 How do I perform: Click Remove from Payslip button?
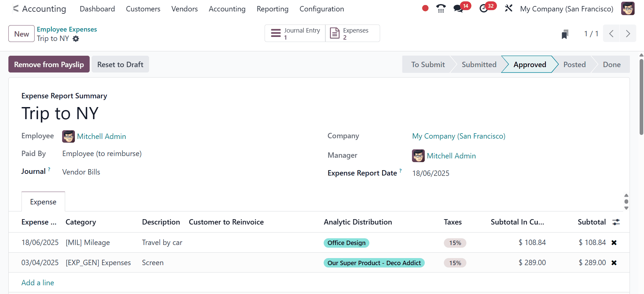point(49,64)
